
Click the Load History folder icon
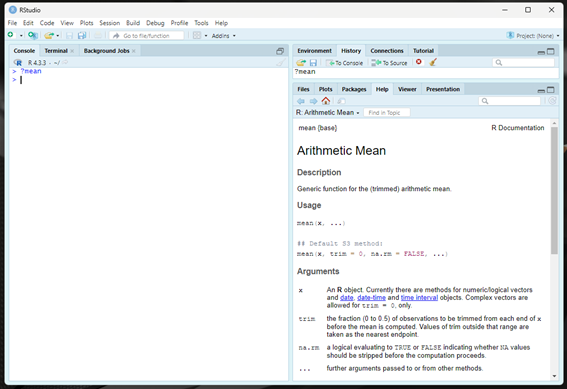click(x=301, y=63)
